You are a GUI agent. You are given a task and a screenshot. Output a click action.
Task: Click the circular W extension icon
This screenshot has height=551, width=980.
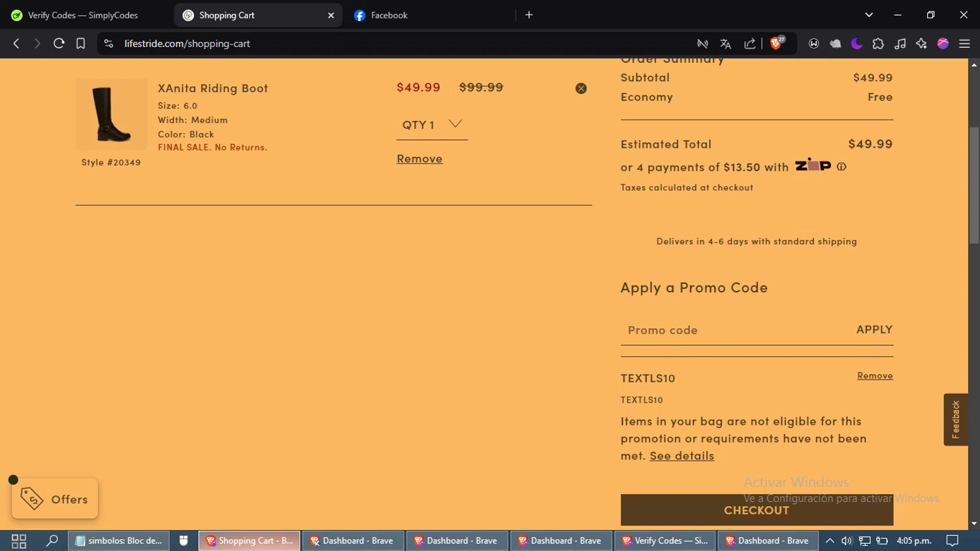click(813, 44)
